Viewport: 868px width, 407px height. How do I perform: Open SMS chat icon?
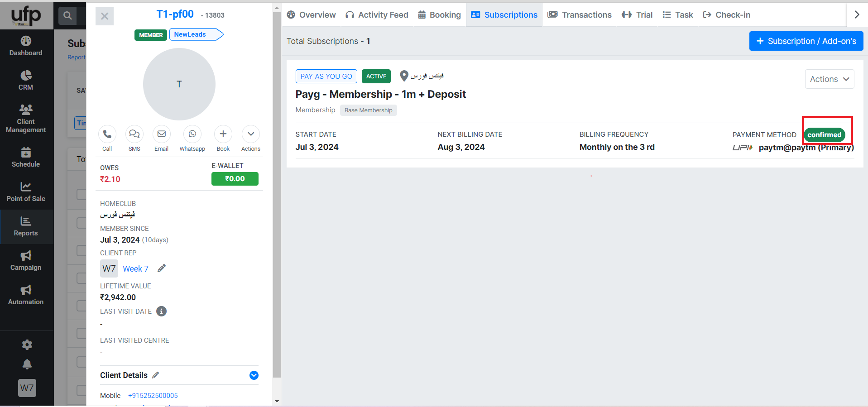pos(134,134)
